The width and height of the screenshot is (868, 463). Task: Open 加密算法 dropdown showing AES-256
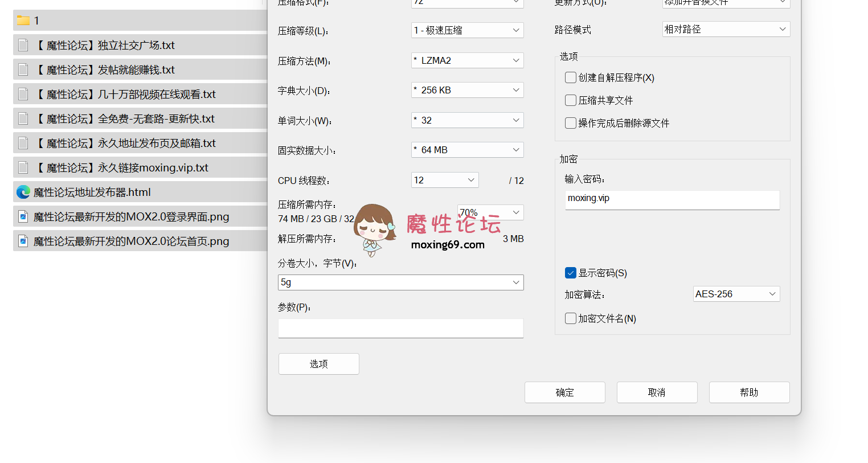click(736, 294)
